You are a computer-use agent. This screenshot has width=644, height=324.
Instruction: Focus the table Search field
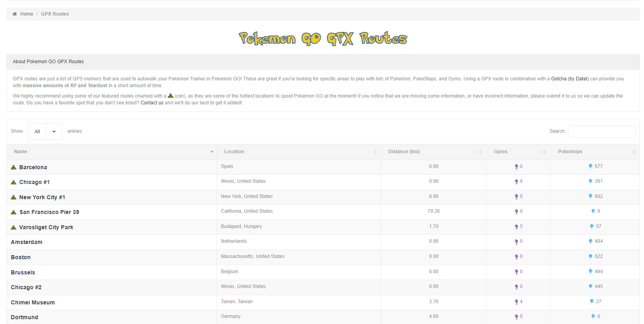(x=602, y=132)
